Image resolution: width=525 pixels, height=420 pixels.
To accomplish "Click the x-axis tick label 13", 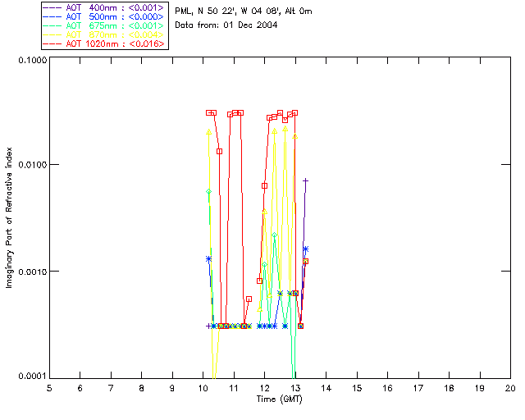I will tap(295, 389).
